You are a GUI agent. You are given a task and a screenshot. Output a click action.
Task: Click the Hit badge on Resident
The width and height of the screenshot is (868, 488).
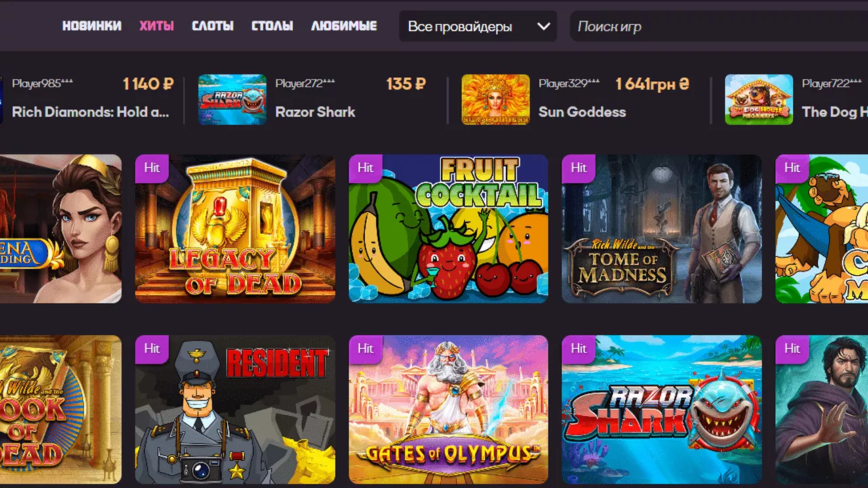[152, 349]
